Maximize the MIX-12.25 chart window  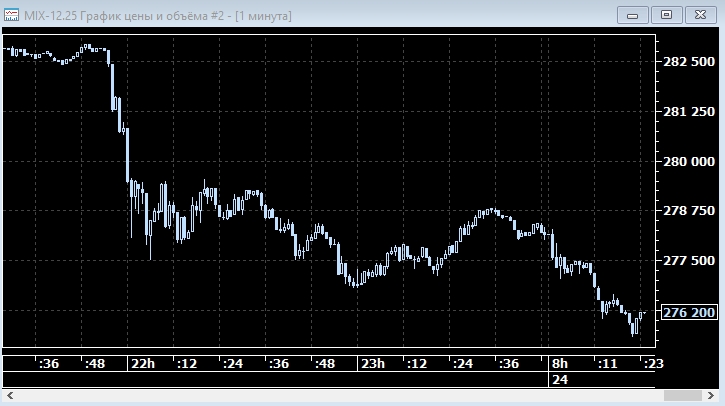(x=667, y=14)
